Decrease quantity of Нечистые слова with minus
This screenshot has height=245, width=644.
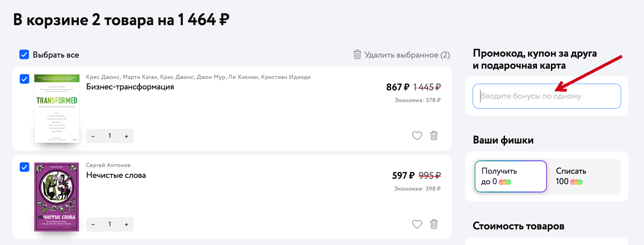pos(93,225)
